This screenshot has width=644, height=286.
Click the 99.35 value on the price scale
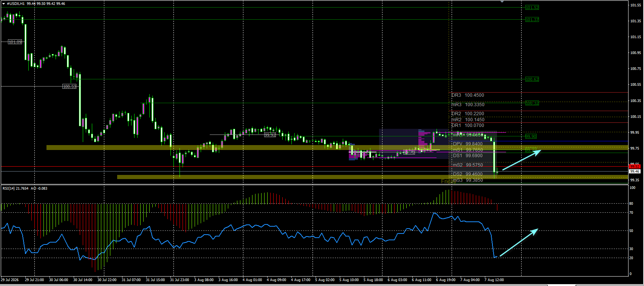[x=635, y=181]
